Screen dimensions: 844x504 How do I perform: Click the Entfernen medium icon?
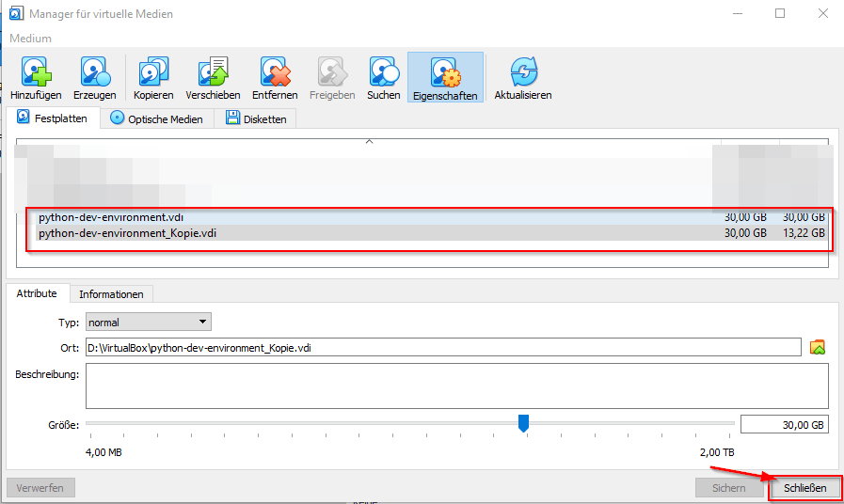point(275,72)
